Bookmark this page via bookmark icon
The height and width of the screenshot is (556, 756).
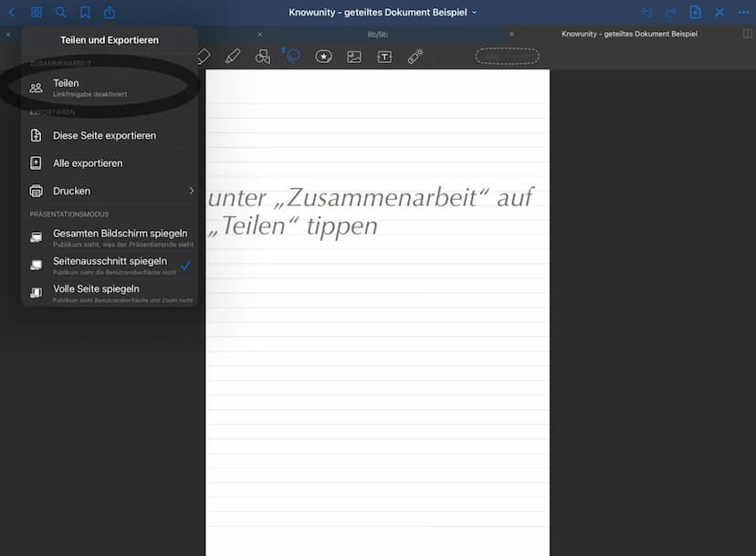coord(85,13)
